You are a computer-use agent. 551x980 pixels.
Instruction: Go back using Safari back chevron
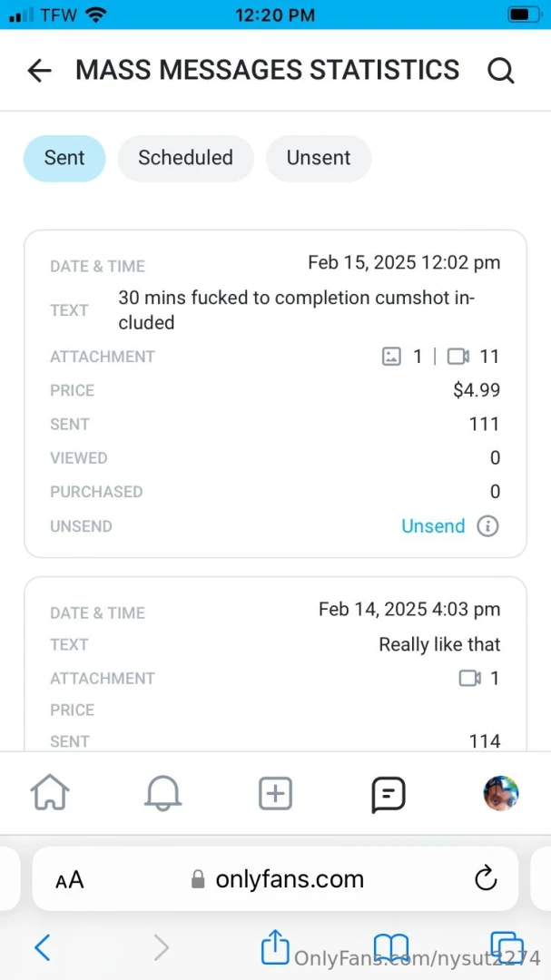(43, 947)
